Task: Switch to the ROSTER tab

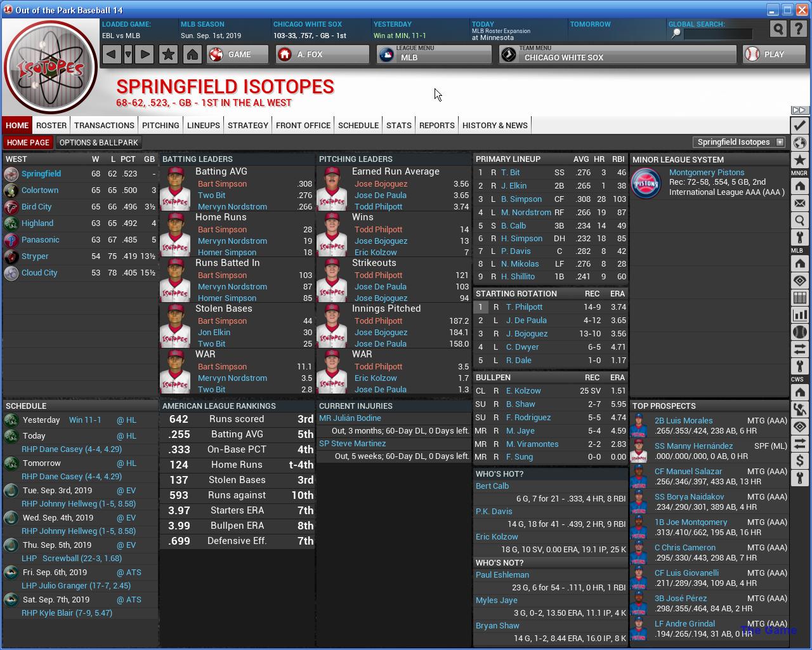Action: pyautogui.click(x=51, y=125)
